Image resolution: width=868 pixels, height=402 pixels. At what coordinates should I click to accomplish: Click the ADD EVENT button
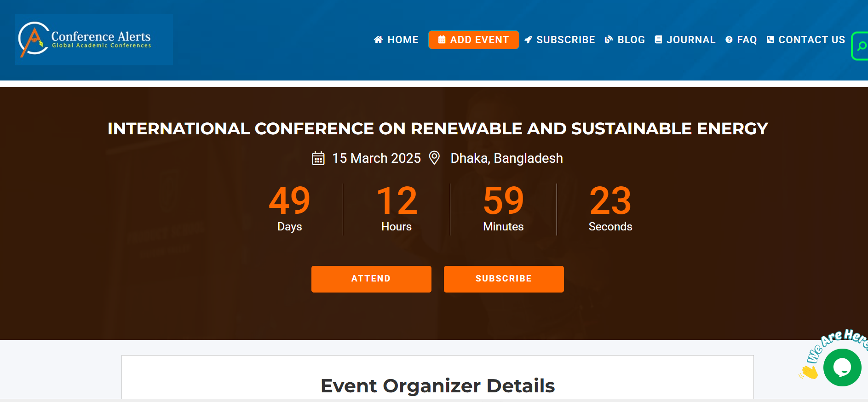click(x=473, y=40)
